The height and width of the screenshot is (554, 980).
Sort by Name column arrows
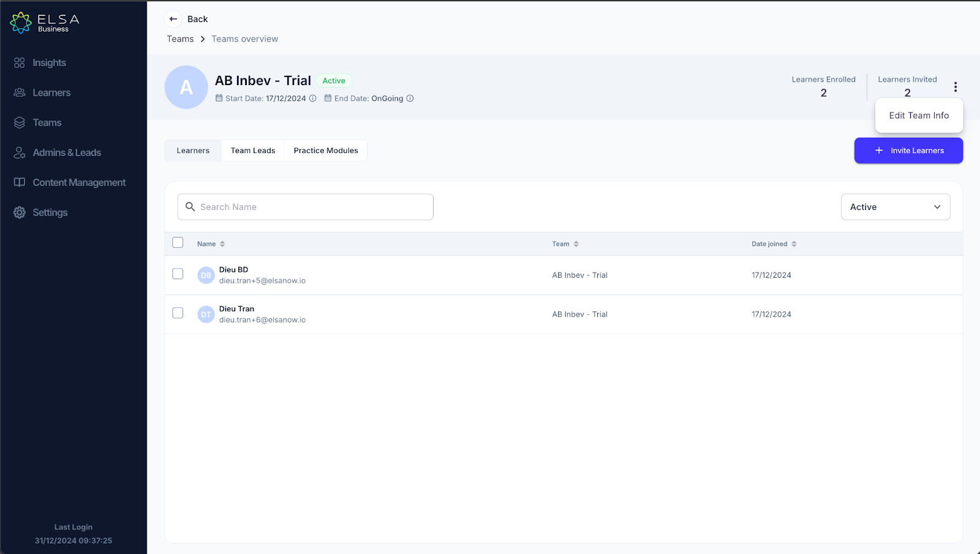click(222, 244)
